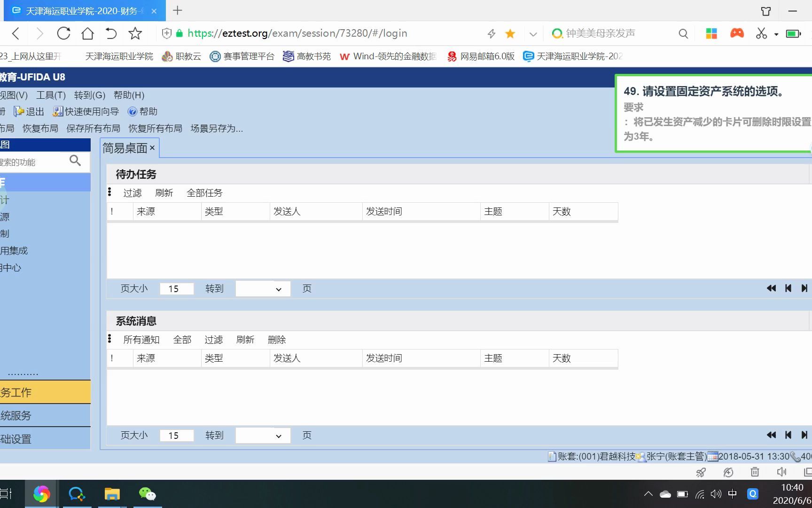Open the screenshot tool dropdown arrow
Viewport: 812px width, 508px height.
(x=776, y=34)
